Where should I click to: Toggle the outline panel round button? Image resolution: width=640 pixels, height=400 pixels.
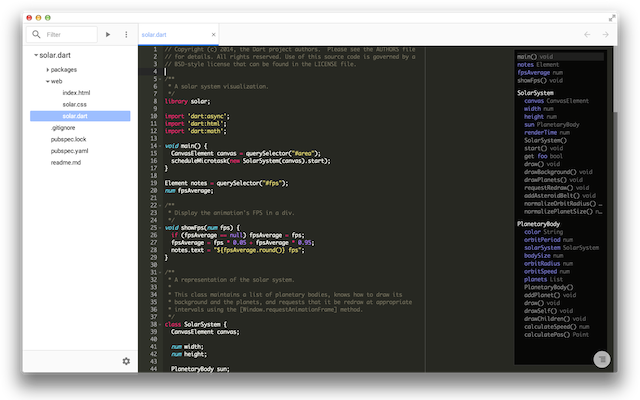pos(601,359)
